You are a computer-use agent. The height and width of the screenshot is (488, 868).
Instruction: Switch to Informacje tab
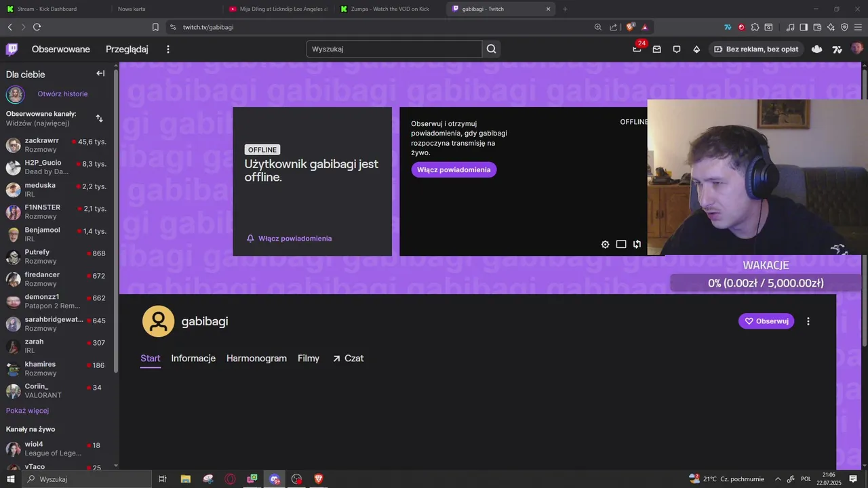(193, 359)
